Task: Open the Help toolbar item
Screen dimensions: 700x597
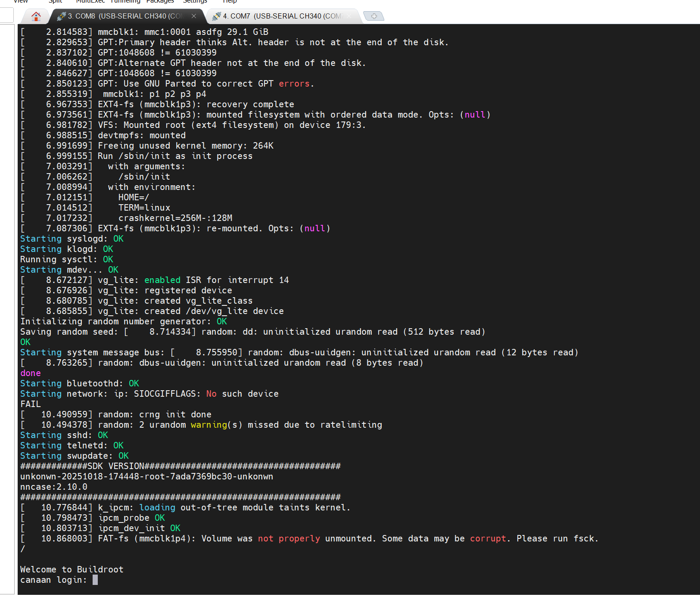Action: (x=230, y=1)
